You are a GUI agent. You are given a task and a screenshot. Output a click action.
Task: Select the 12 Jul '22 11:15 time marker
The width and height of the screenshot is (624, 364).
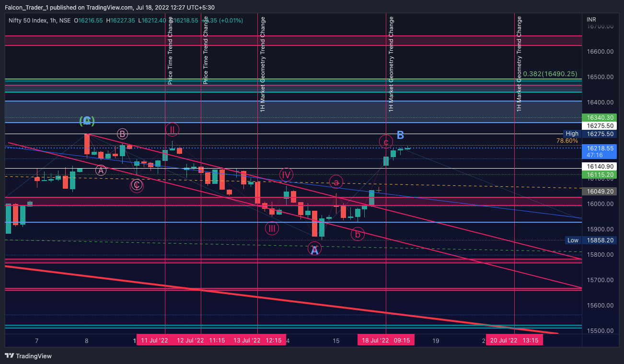click(201, 341)
